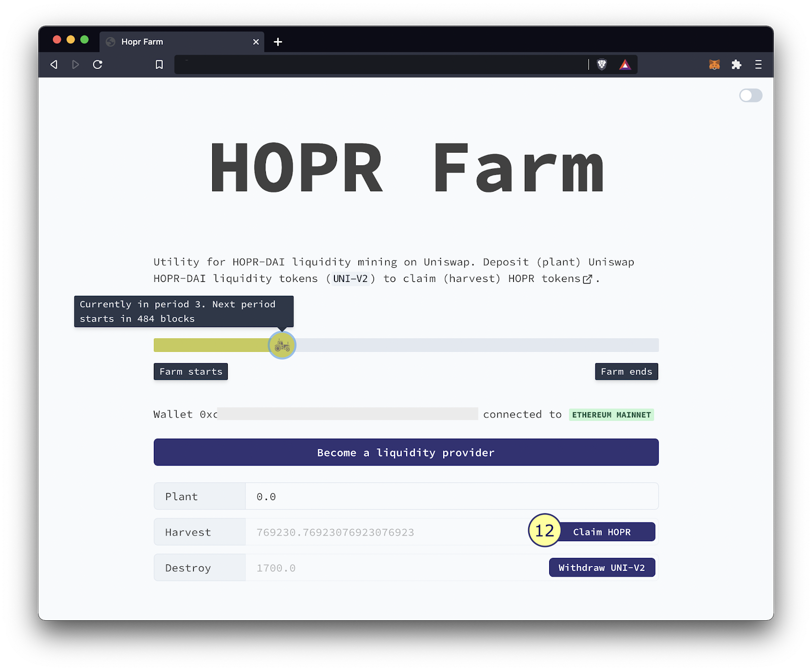Click the HOPR Farm heading
The image size is (812, 671).
coord(407,167)
